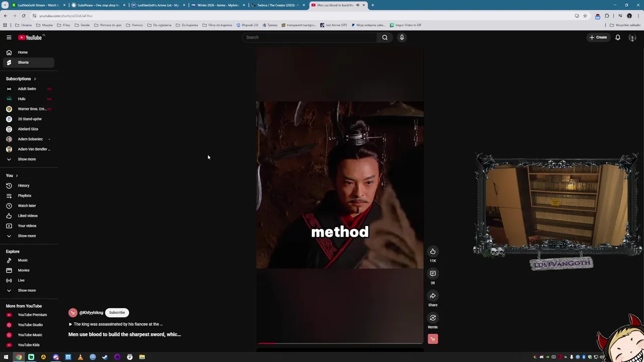Click the search magnifier button

pyautogui.click(x=385, y=37)
